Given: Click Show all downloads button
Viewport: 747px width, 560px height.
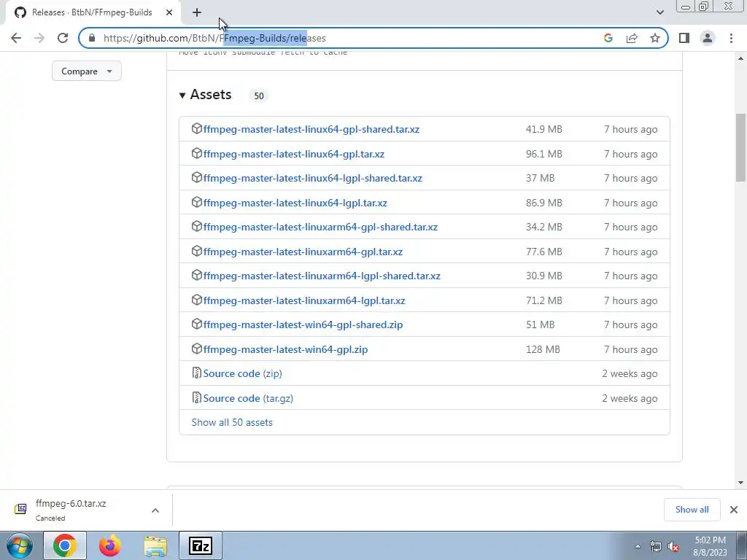Looking at the screenshot, I should [x=692, y=510].
